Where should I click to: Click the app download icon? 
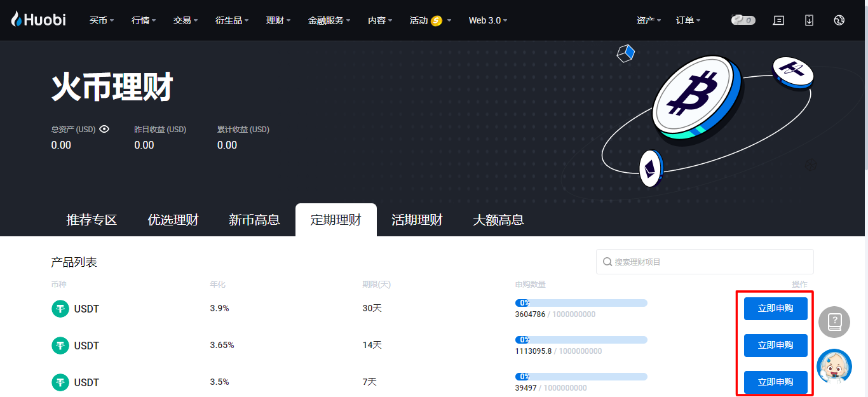[809, 20]
